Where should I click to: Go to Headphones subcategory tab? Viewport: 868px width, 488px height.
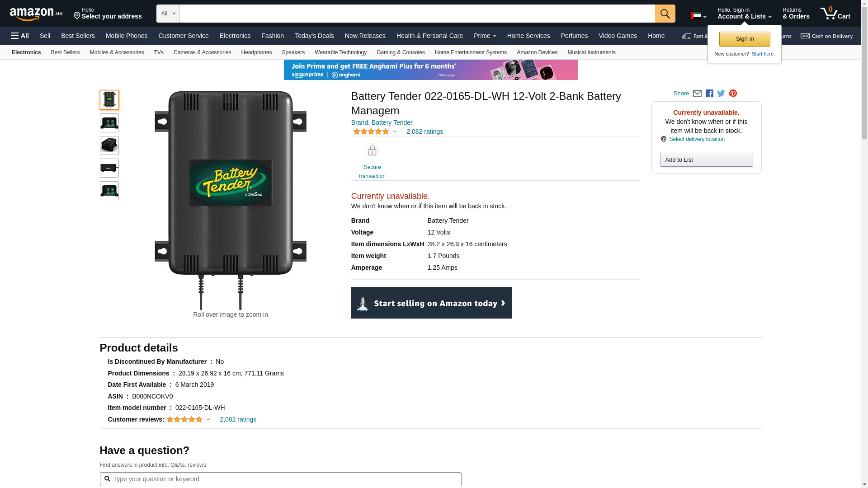(256, 52)
